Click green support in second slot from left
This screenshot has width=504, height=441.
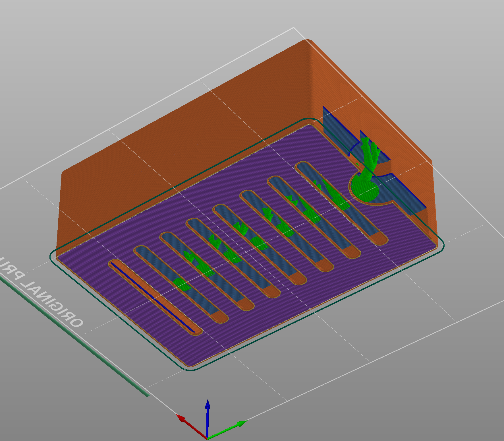tap(180, 283)
